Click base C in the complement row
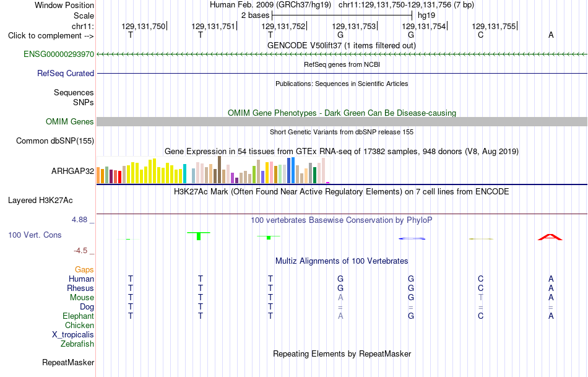Image resolution: width=588 pixels, height=377 pixels. tap(481, 35)
